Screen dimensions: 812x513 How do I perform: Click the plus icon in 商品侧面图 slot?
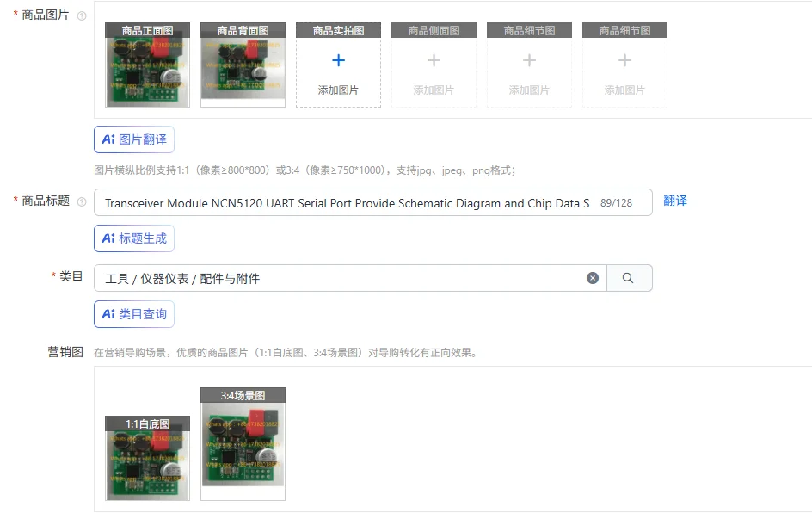434,60
